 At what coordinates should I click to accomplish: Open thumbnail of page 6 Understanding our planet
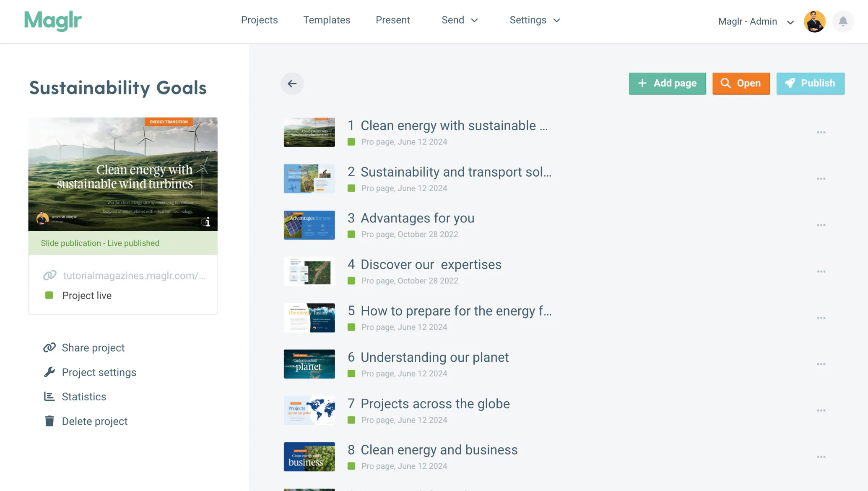click(309, 364)
